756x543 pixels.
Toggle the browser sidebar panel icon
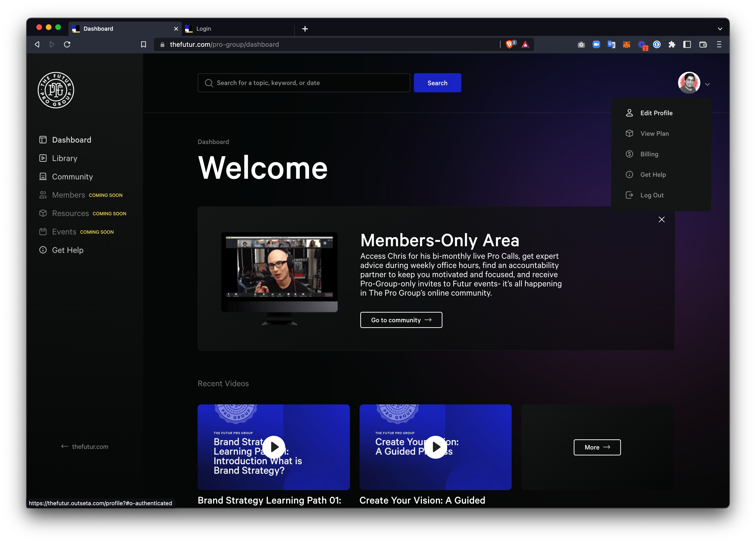point(687,44)
